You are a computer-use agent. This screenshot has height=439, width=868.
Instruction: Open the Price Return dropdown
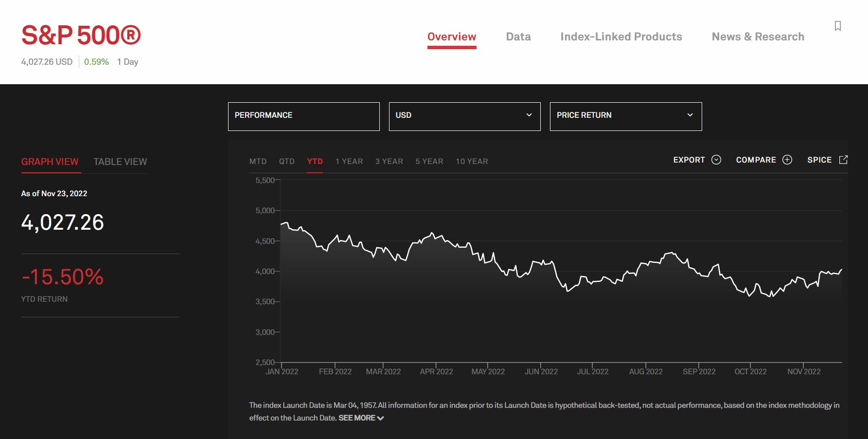click(626, 116)
